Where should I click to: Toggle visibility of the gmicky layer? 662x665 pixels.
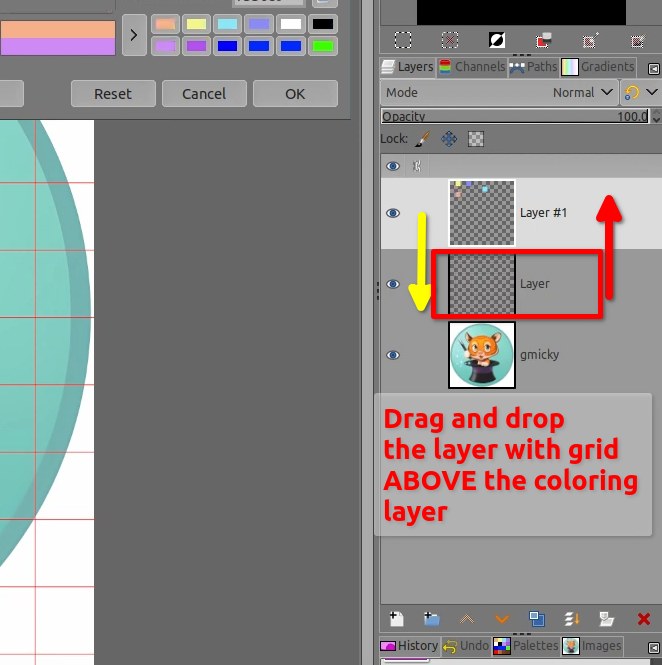tap(393, 355)
